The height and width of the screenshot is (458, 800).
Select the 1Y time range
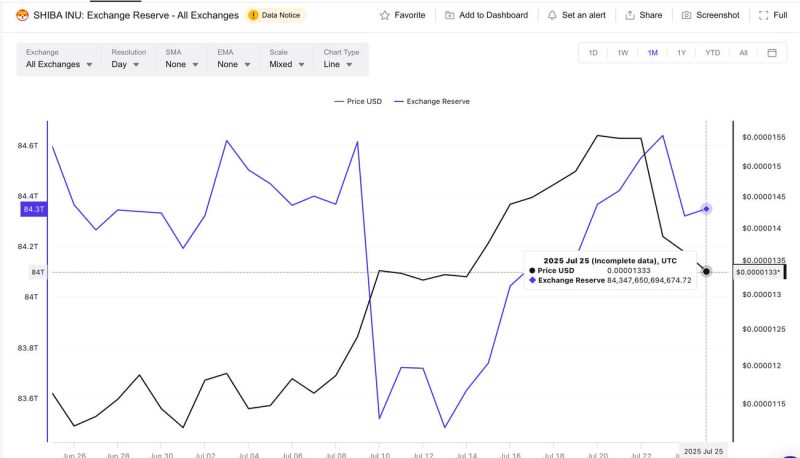(x=682, y=53)
